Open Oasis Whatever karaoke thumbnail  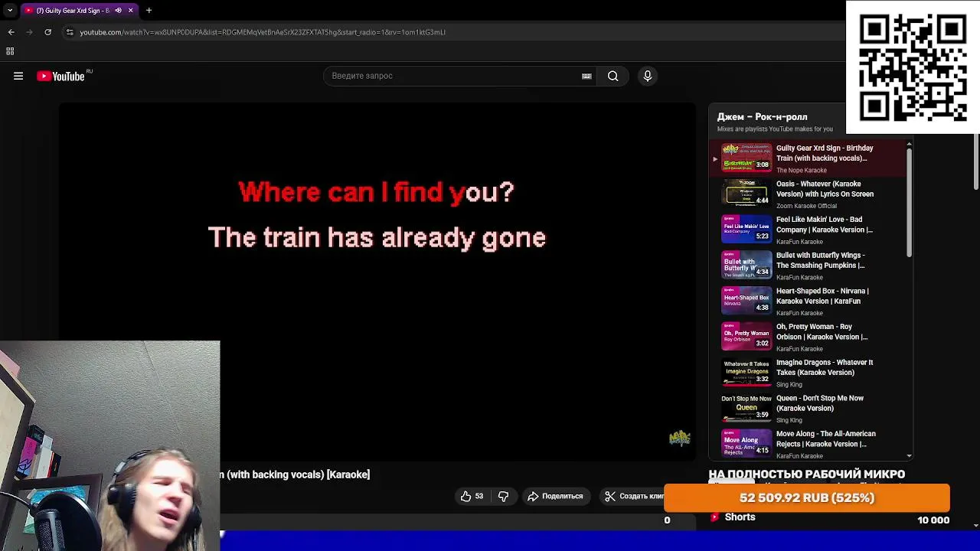click(746, 193)
